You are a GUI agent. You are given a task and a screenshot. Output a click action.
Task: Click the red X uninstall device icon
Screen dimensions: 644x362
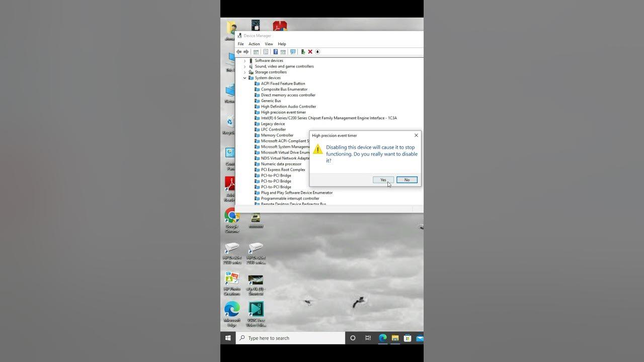pos(310,52)
